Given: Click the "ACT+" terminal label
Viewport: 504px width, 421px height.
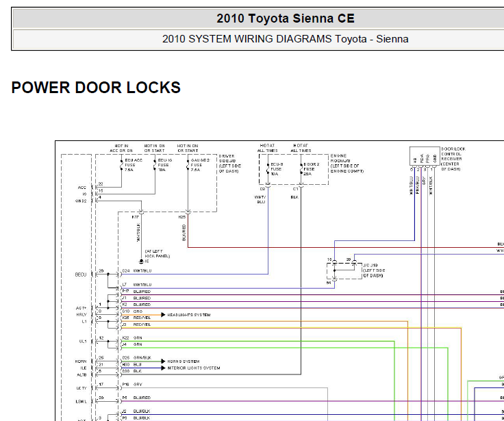Looking at the screenshot, I should click(81, 308).
